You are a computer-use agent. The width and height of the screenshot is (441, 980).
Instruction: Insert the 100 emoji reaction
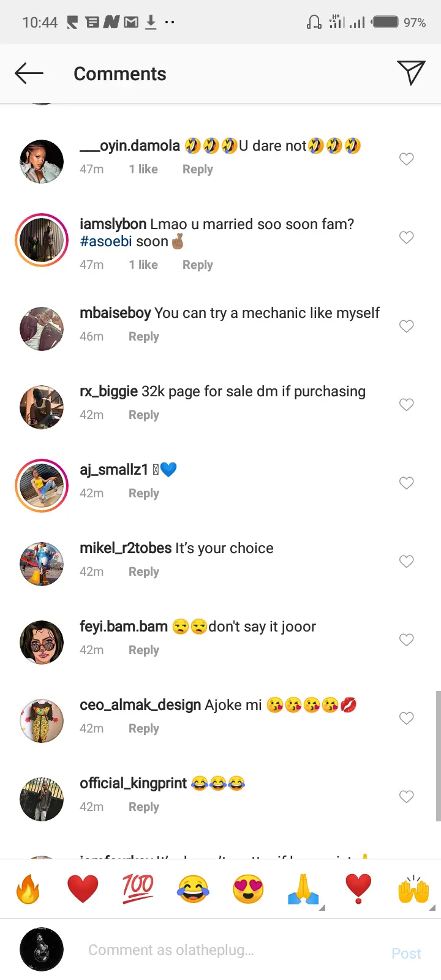tap(138, 889)
